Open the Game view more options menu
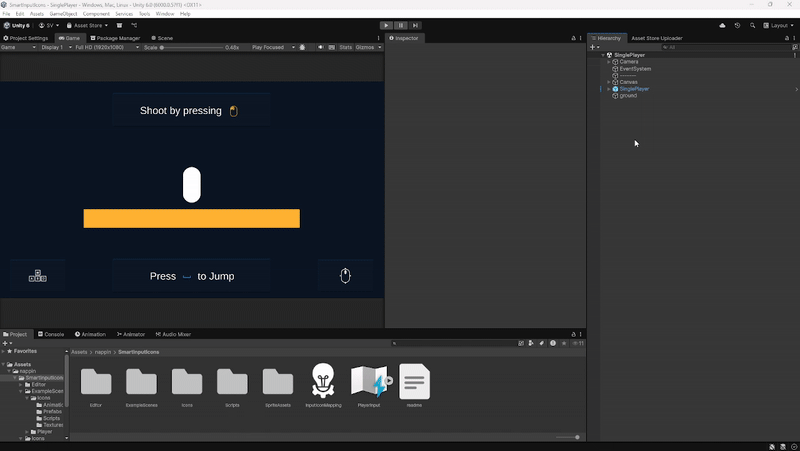 coord(378,38)
